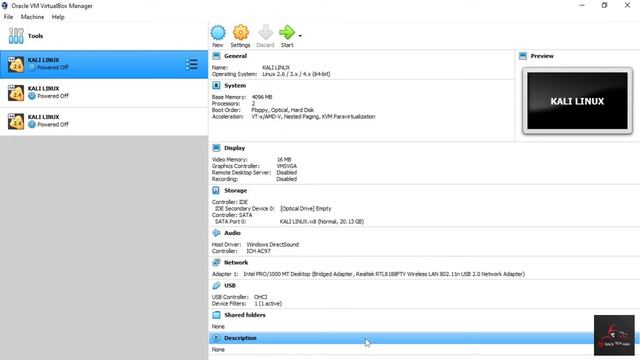Open the System section heading link
The width and height of the screenshot is (640, 360).
coord(235,85)
